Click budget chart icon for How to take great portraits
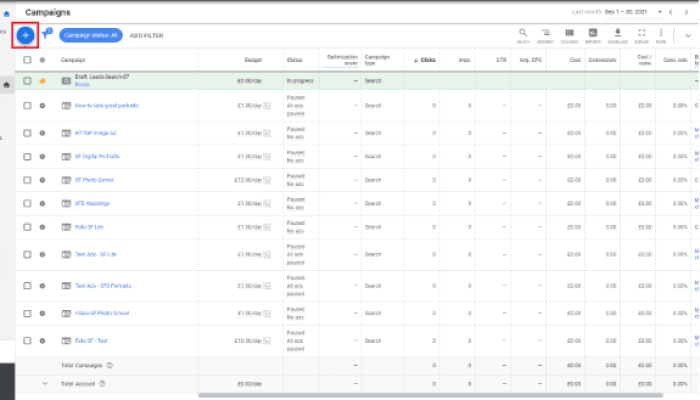This screenshot has width=700, height=400. point(267,106)
